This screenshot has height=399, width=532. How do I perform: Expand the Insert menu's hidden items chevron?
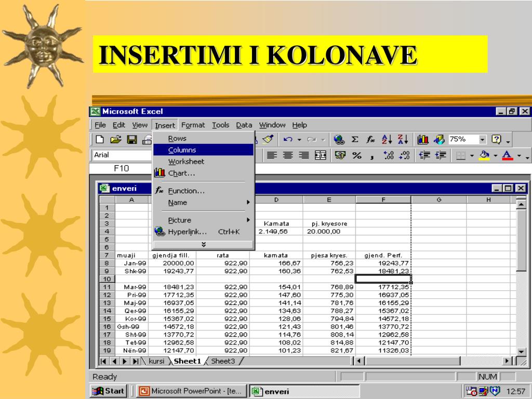tap(203, 244)
